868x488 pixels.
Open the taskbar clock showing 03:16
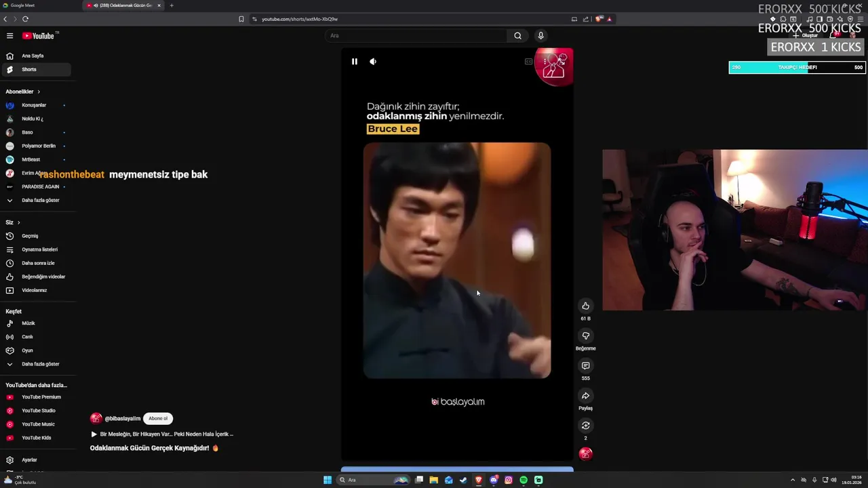click(x=852, y=480)
